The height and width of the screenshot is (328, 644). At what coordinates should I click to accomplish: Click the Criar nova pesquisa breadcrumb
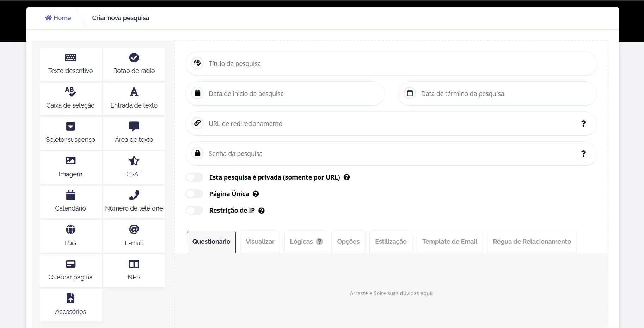coord(121,18)
